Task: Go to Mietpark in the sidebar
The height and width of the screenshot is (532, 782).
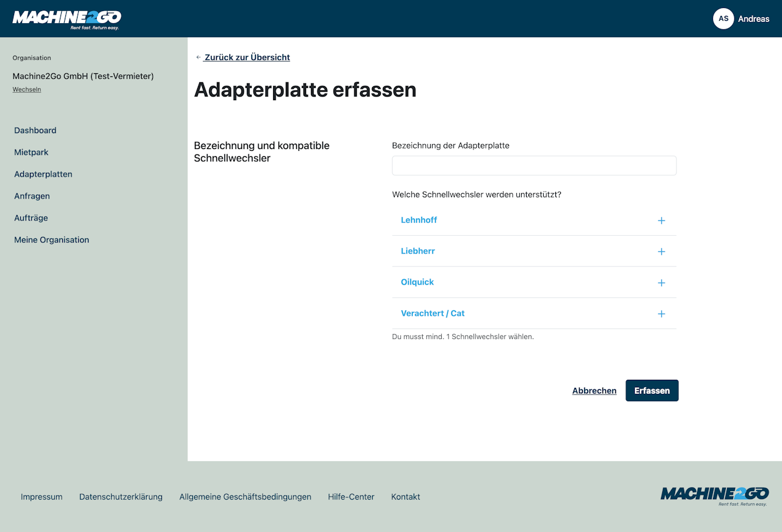Action: (31, 152)
